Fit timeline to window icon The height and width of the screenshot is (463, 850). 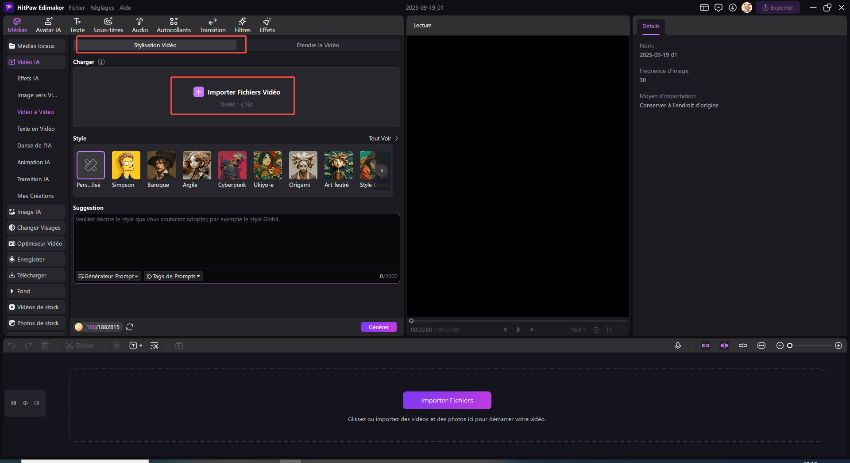[x=761, y=345]
